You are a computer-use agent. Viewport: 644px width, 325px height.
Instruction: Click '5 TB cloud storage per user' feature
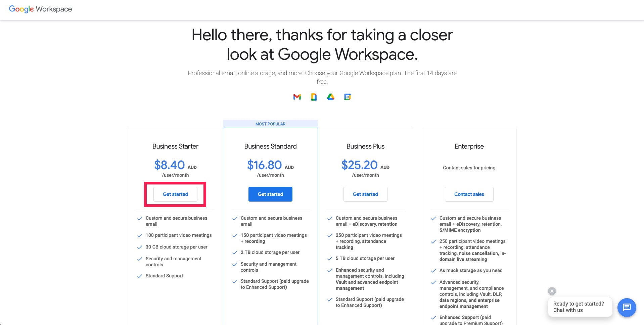365,259
